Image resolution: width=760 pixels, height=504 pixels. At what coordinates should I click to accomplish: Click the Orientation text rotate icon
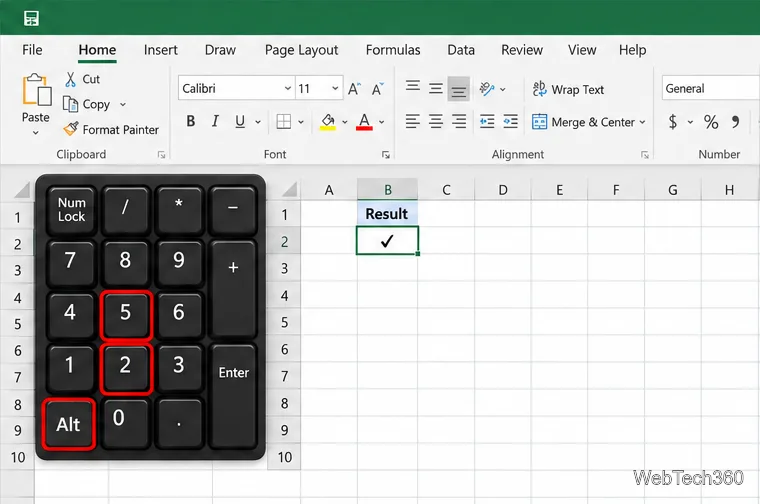pos(487,89)
